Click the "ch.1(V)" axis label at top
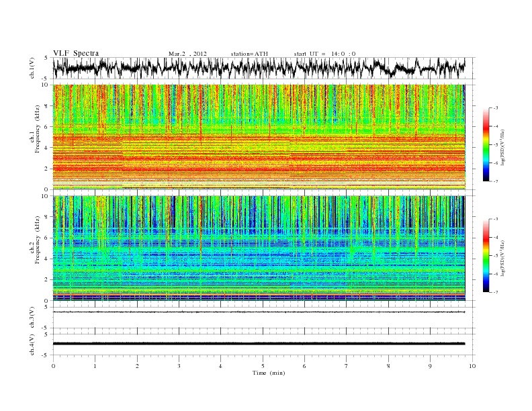Screen dimensions: 532x411 [x=32, y=68]
